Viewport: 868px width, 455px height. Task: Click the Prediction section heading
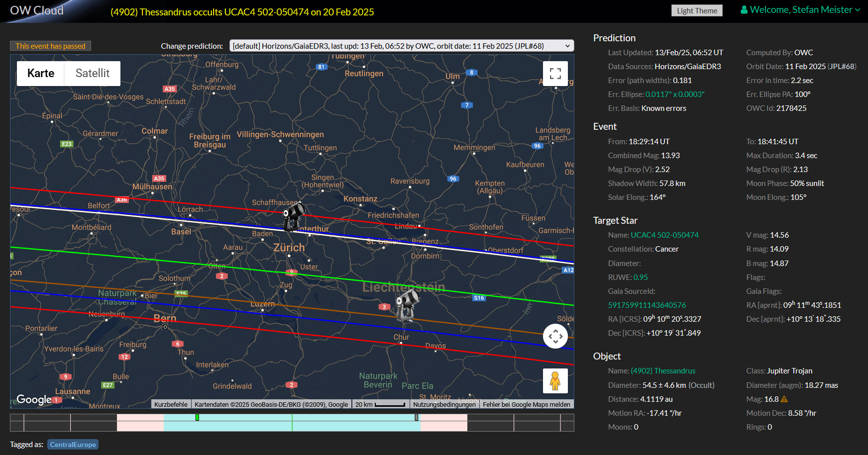614,38
